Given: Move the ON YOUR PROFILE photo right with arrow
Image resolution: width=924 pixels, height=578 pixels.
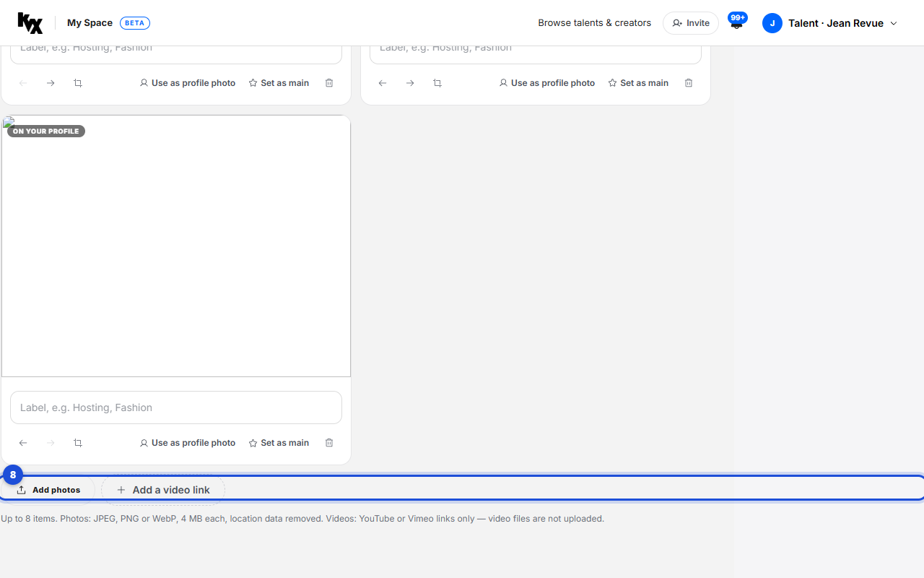Looking at the screenshot, I should 51,443.
